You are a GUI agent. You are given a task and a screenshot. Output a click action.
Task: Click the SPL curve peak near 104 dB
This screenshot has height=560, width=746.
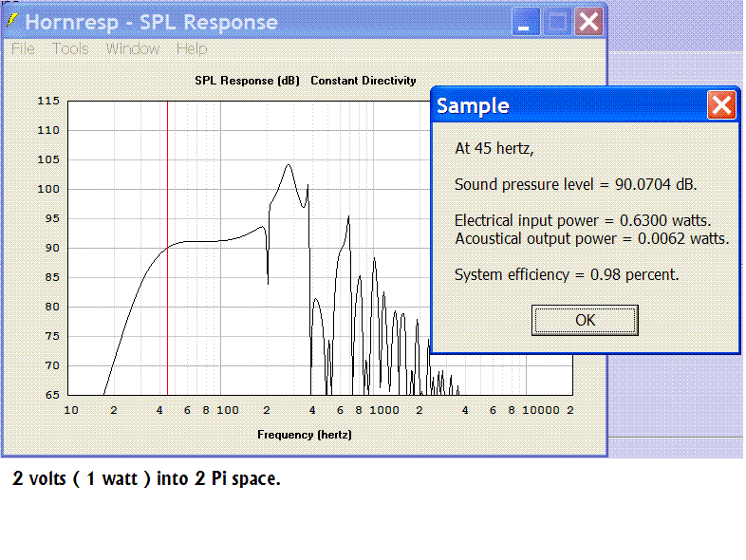tap(289, 165)
